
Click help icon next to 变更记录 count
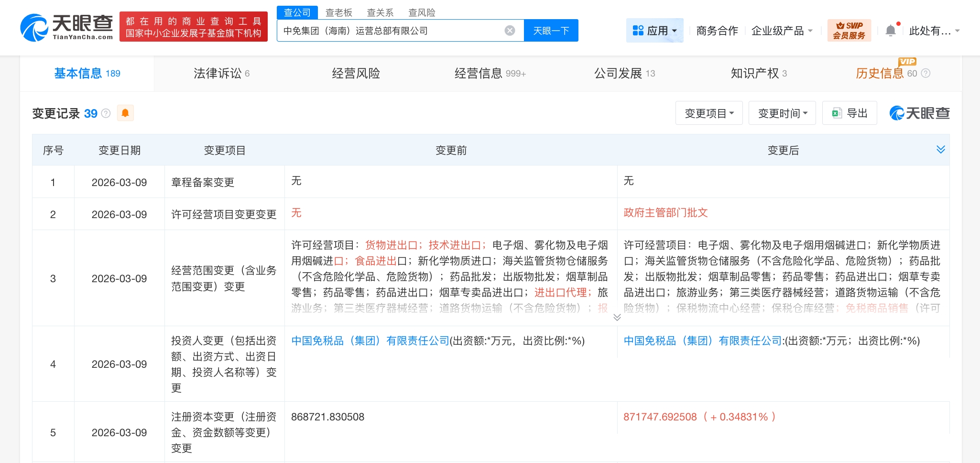coord(106,113)
